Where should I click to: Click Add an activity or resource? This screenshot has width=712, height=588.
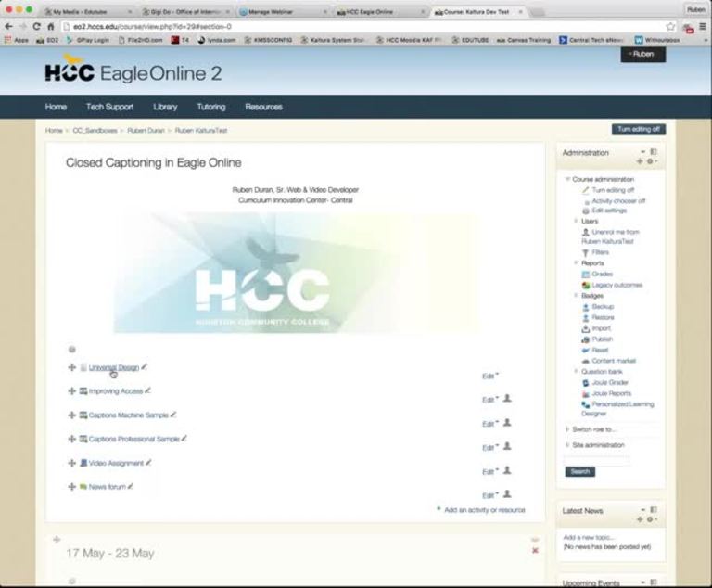click(x=485, y=510)
